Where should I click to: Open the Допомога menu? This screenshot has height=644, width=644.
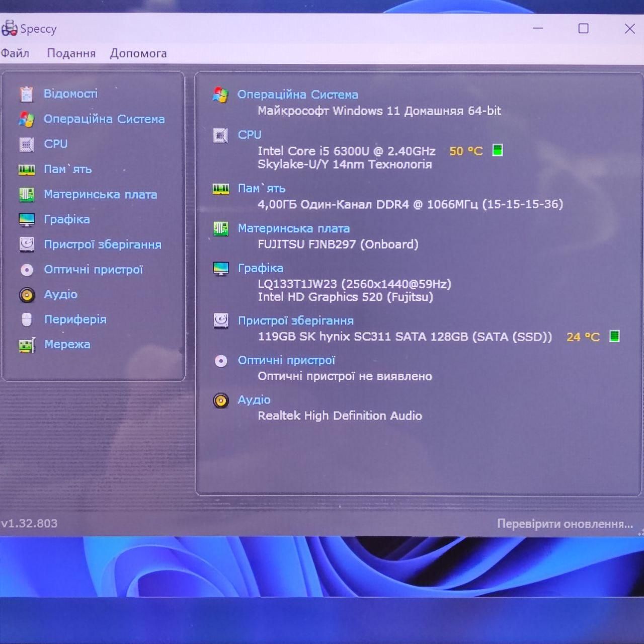click(x=138, y=53)
